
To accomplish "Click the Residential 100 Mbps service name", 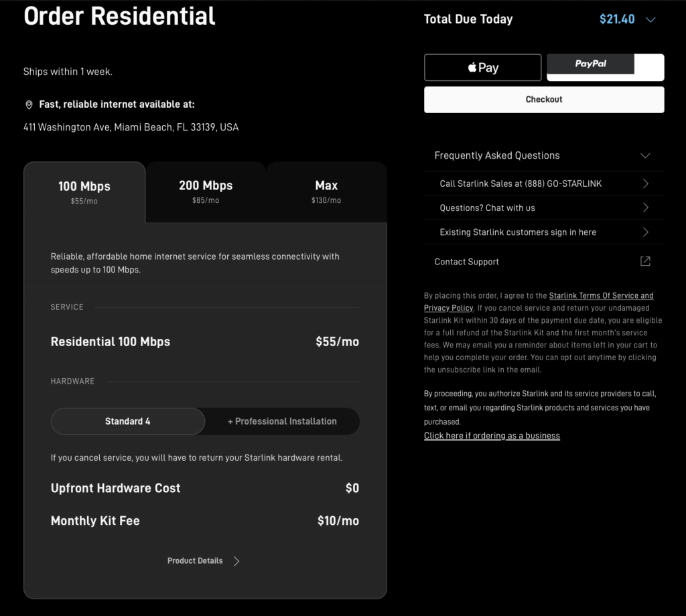I will click(x=111, y=341).
